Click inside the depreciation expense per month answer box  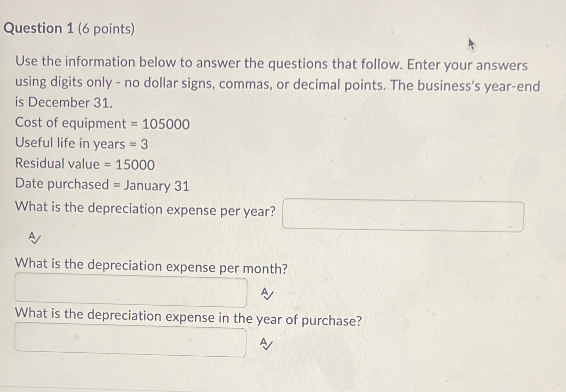(130, 290)
